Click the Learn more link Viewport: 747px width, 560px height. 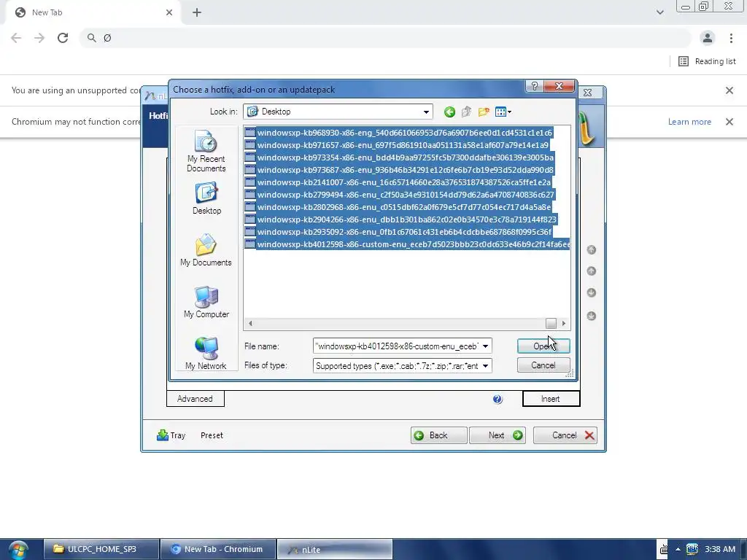click(x=689, y=122)
